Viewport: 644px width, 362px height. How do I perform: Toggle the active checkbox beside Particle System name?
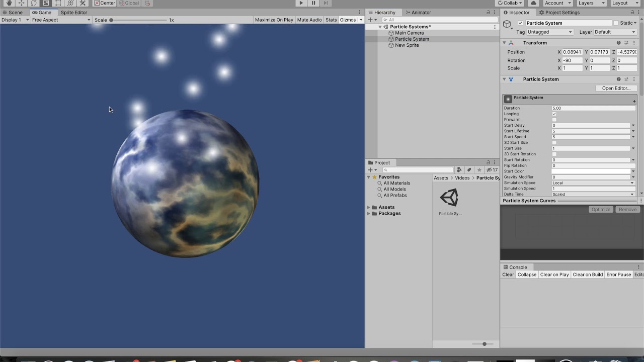(521, 23)
